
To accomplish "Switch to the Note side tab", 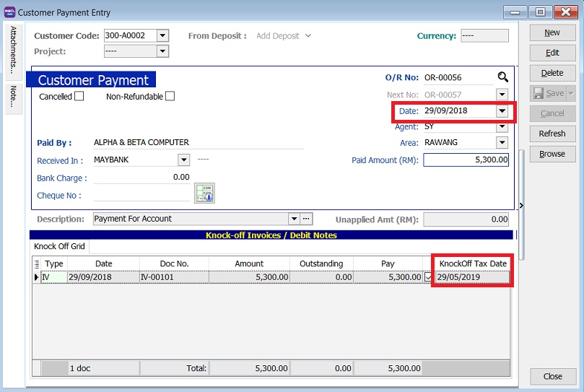I will [13, 97].
